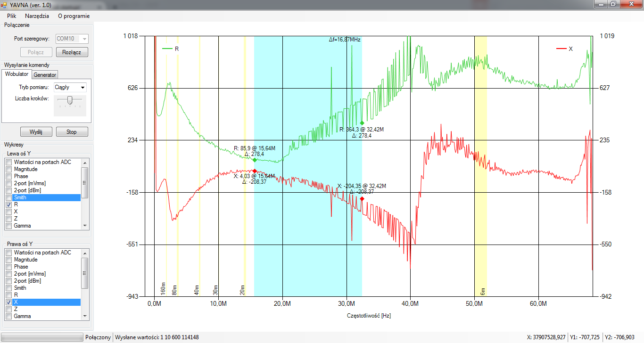Check Gamma in the Prawa oś Y list
Screen dimensions: 644x343
(x=9, y=316)
